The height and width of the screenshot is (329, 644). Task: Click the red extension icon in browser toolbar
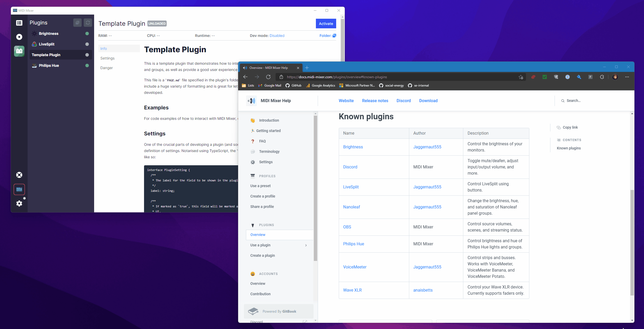coord(533,77)
